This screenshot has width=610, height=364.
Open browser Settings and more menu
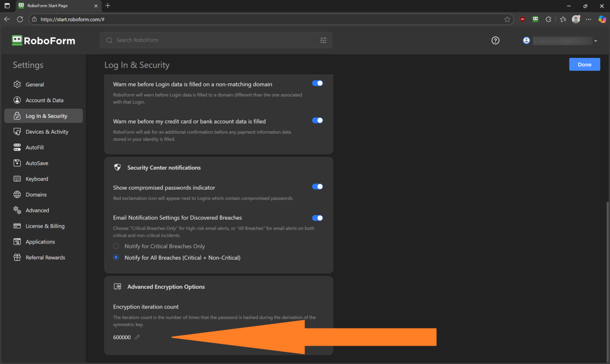589,19
